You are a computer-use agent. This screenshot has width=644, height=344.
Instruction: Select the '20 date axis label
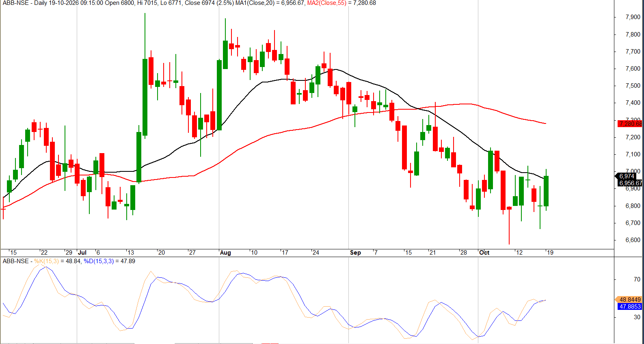pos(161,253)
